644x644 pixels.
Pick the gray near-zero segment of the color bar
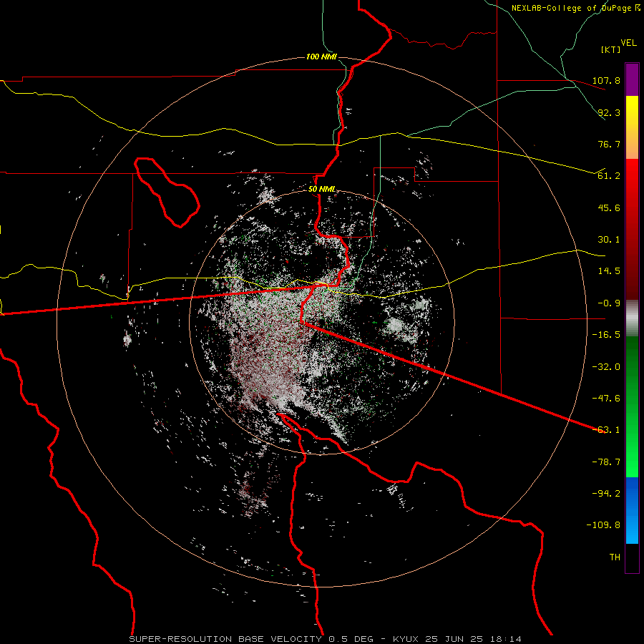coord(632,318)
